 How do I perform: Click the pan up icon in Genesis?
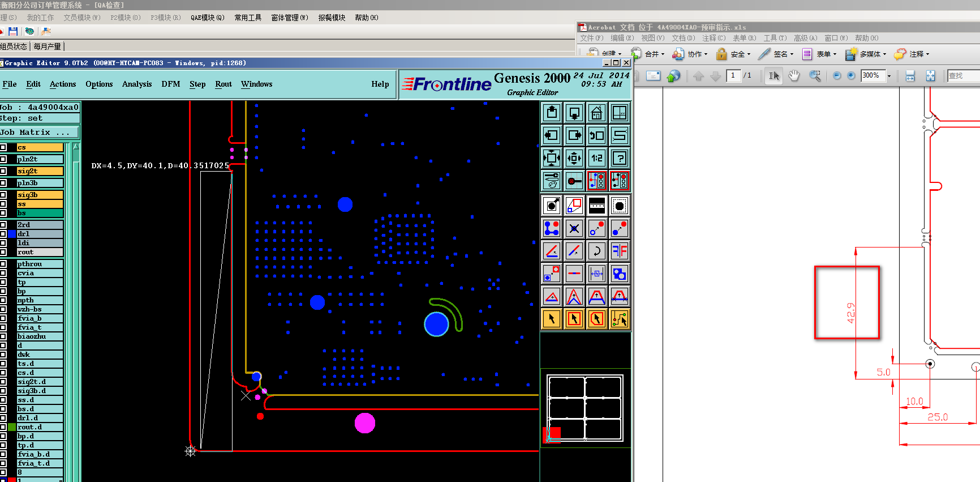coord(552,113)
